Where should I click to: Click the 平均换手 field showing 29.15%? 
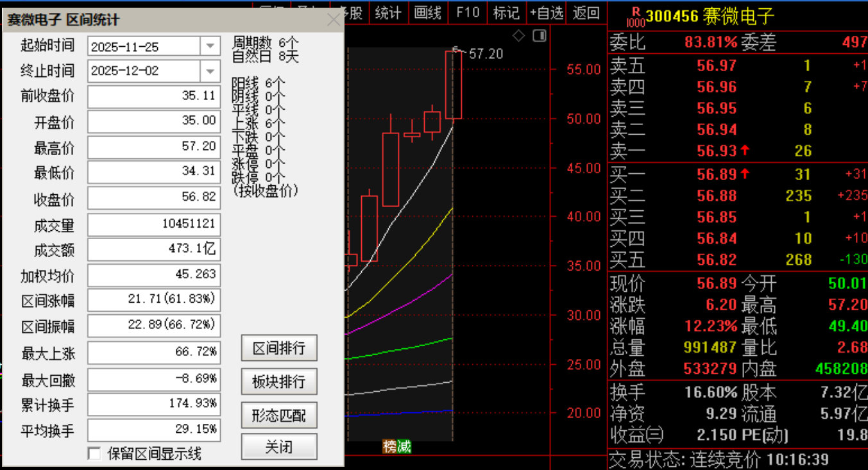click(154, 430)
